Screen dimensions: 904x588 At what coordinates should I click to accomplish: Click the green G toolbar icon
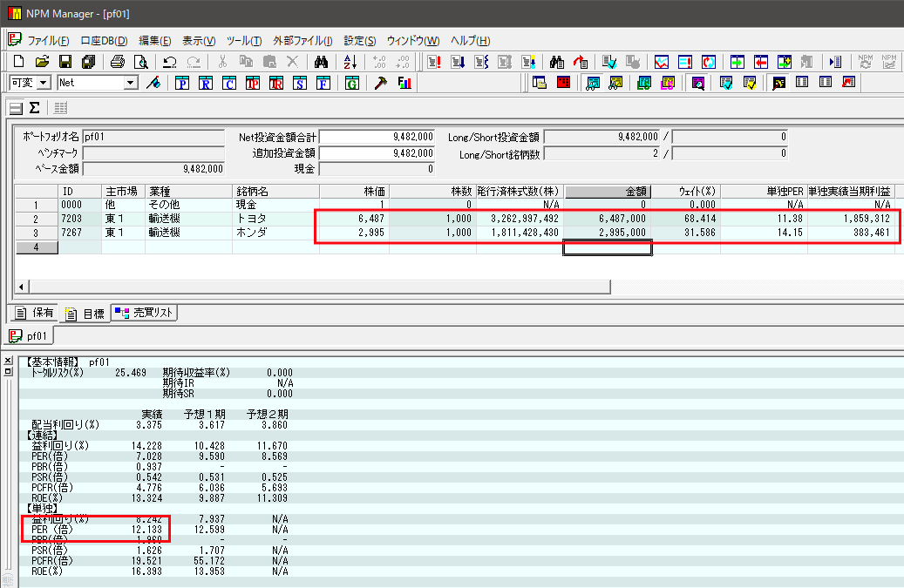[351, 84]
